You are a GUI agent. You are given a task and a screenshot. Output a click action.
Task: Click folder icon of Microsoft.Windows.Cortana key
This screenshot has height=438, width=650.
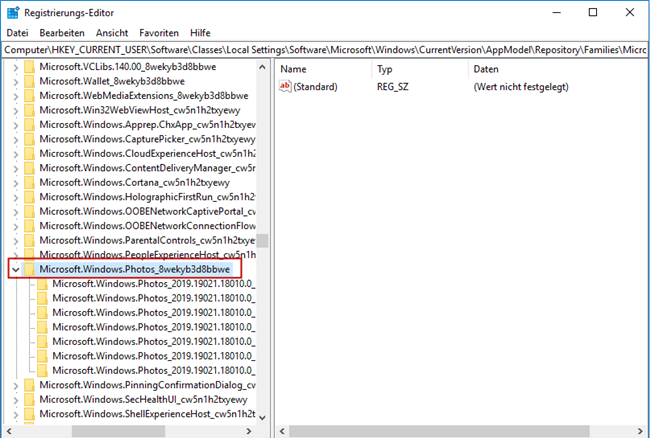(x=29, y=182)
